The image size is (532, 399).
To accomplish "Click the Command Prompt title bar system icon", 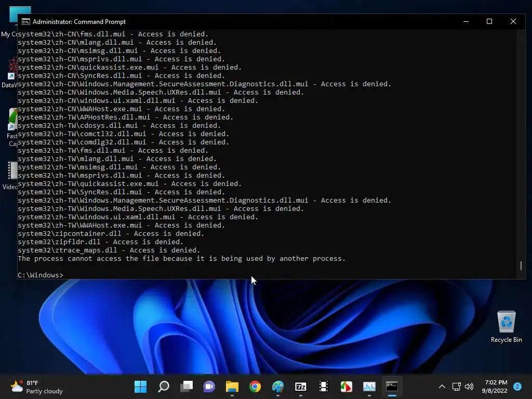I will pos(26,22).
